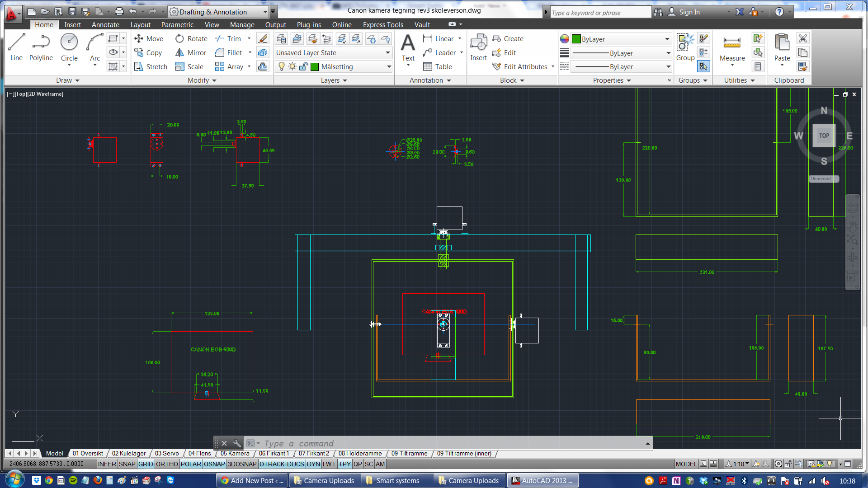Open the Express Tools ribbon tab
Image resolution: width=868 pixels, height=488 pixels.
pyautogui.click(x=383, y=25)
